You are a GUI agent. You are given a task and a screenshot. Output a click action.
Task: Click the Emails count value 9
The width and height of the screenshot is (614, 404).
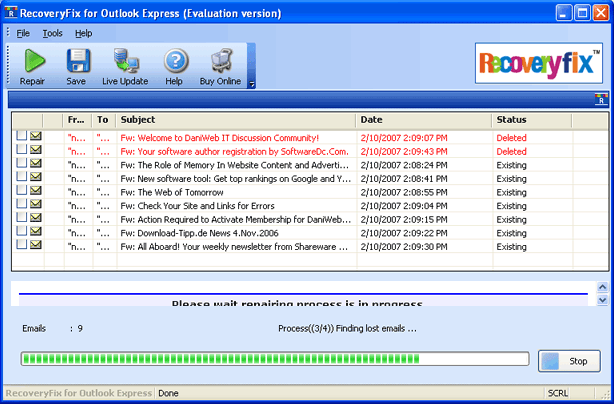(x=80, y=328)
